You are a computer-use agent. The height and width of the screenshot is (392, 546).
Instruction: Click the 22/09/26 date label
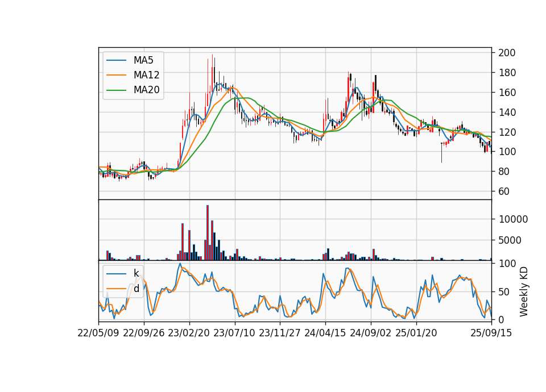[144, 333]
